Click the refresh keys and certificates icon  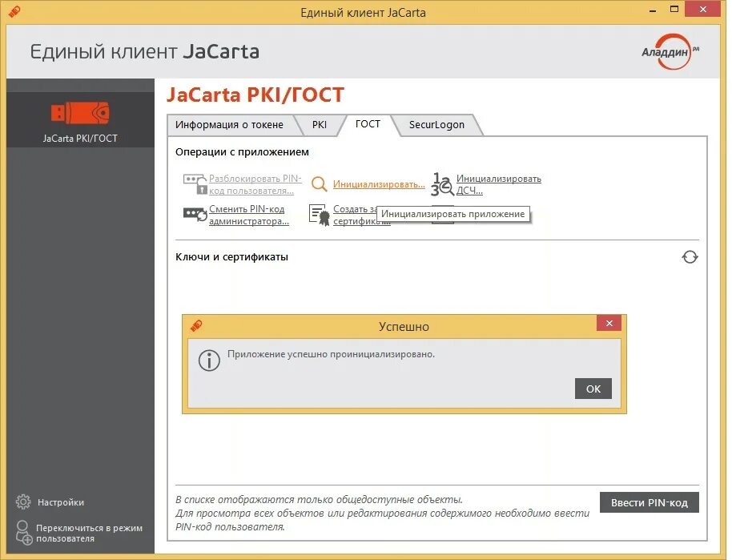click(690, 257)
